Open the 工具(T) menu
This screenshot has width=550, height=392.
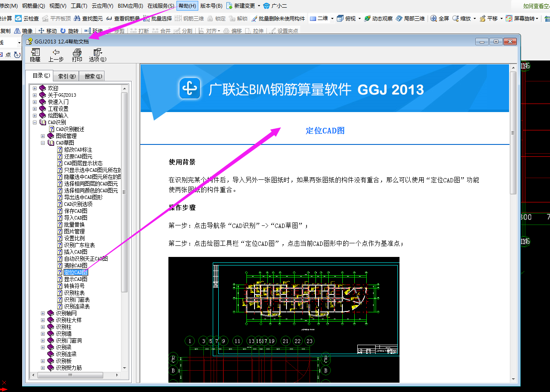coord(79,6)
